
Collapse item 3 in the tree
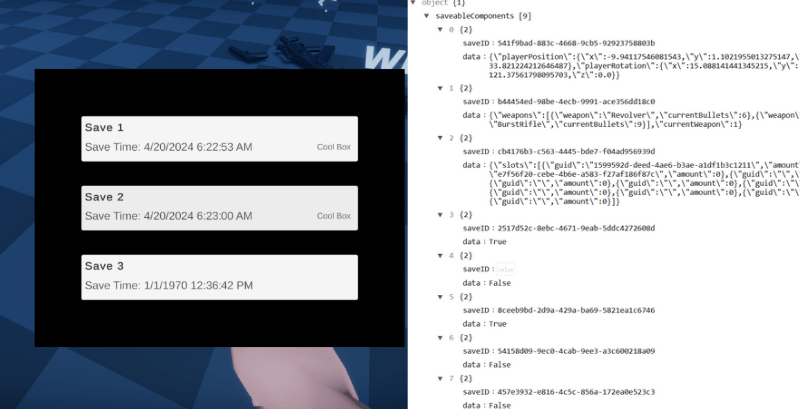[441, 214]
